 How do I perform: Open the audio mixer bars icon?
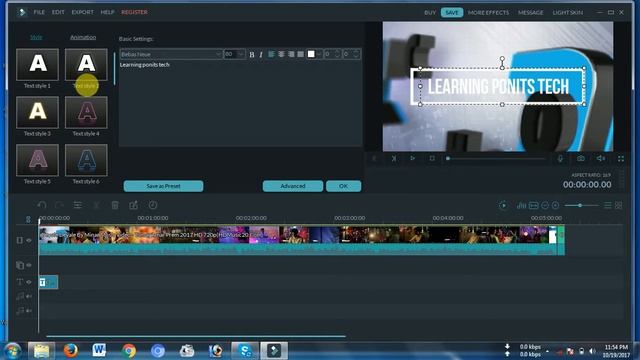521,206
